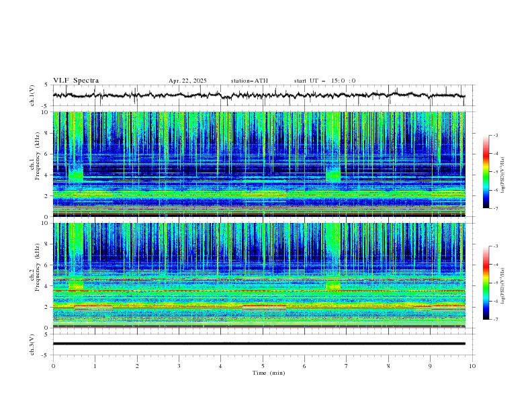
Task: Click the "VLF Spectra" plot title
Action: click(x=76, y=81)
